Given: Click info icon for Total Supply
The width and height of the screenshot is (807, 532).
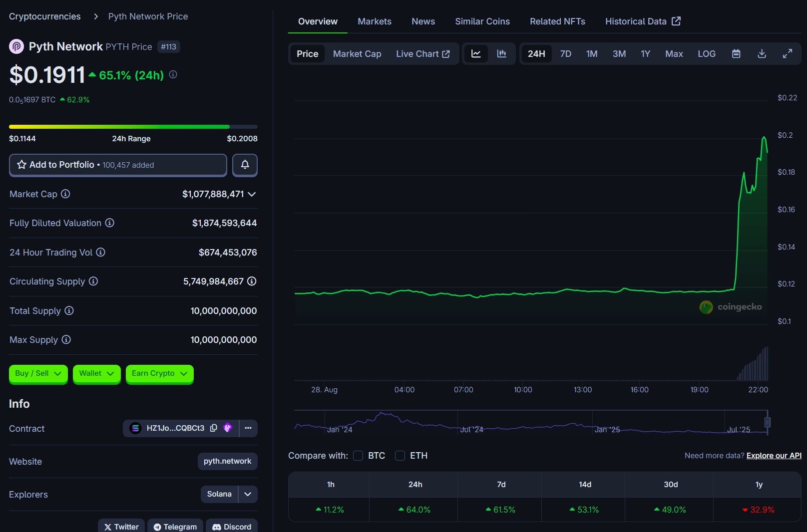Looking at the screenshot, I should point(69,310).
